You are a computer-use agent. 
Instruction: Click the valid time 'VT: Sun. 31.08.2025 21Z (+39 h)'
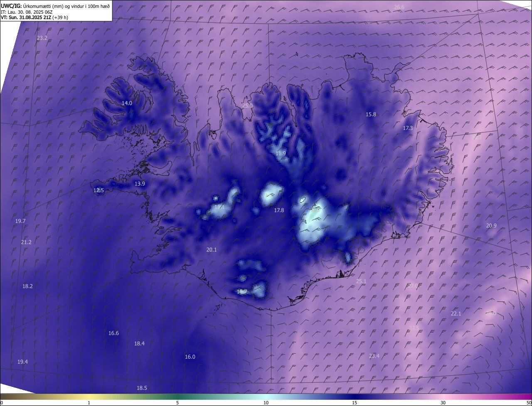(x=34, y=17)
